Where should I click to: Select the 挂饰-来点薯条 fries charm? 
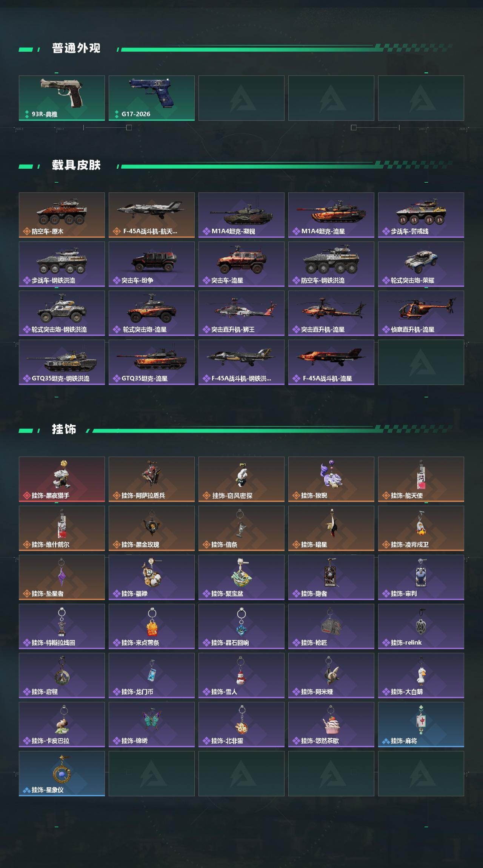pos(152,626)
